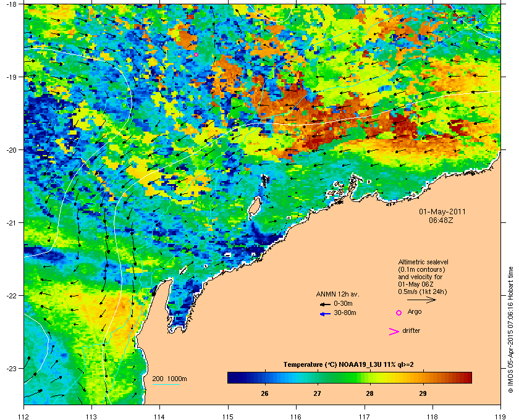
Task: Click the latitude label -22
Action: 12,295
